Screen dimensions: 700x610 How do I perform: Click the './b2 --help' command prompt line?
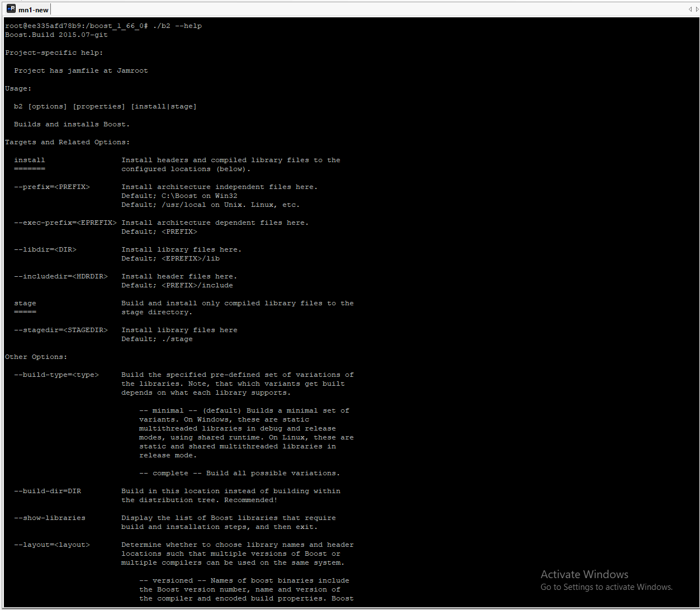103,26
